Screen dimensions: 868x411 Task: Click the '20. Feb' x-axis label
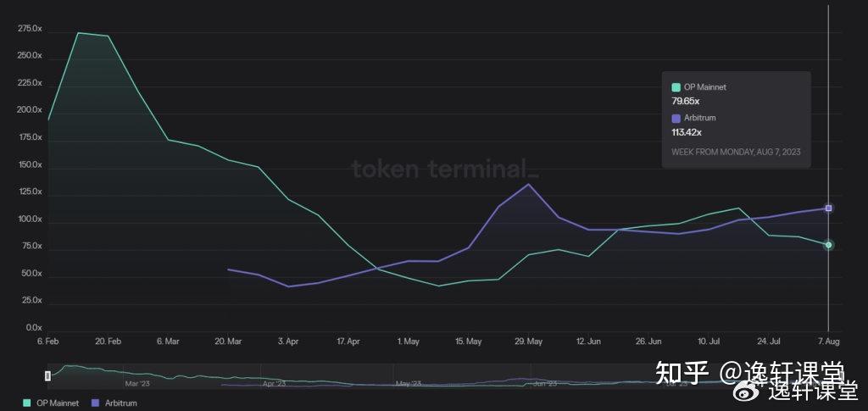(108, 342)
